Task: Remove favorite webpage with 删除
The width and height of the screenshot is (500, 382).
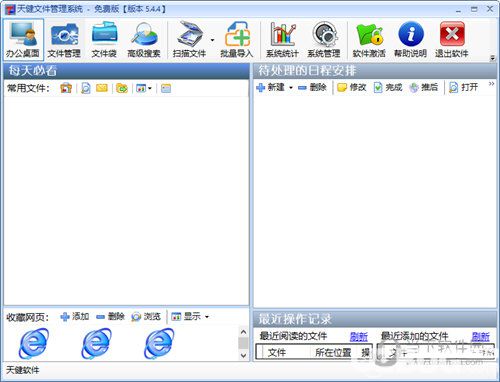Action: pyautogui.click(x=110, y=316)
